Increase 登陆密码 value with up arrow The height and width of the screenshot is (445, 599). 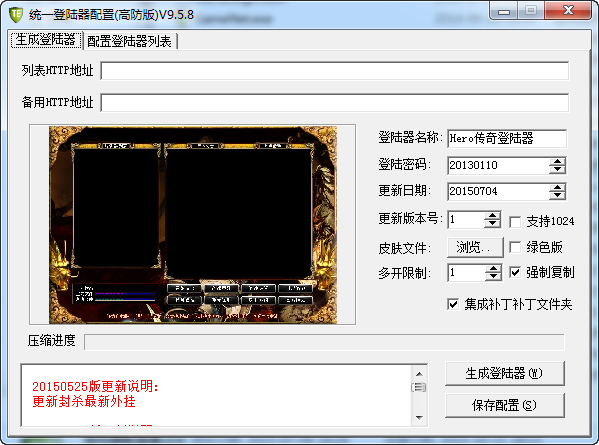pos(557,162)
